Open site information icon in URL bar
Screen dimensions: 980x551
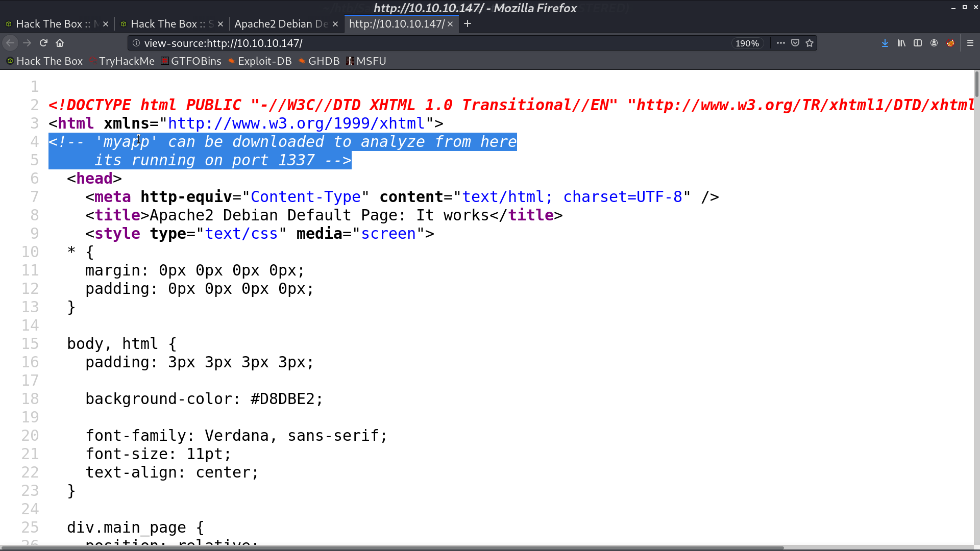tap(136, 43)
